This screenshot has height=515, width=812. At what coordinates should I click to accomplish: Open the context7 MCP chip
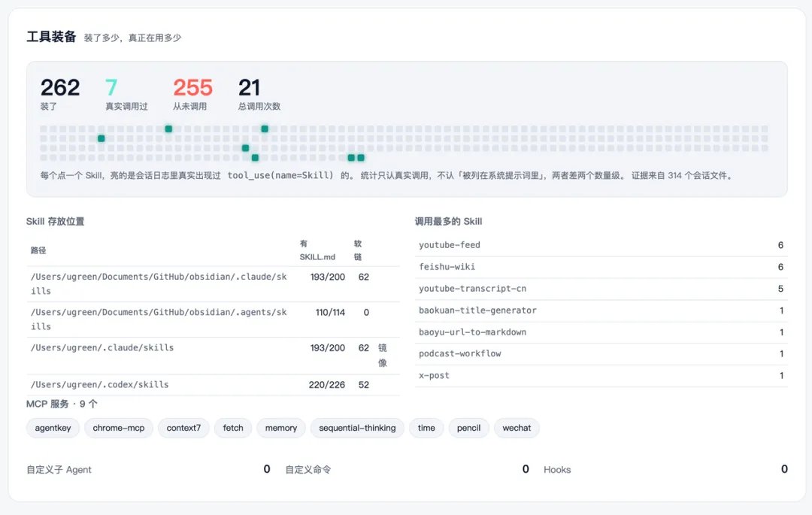point(183,428)
